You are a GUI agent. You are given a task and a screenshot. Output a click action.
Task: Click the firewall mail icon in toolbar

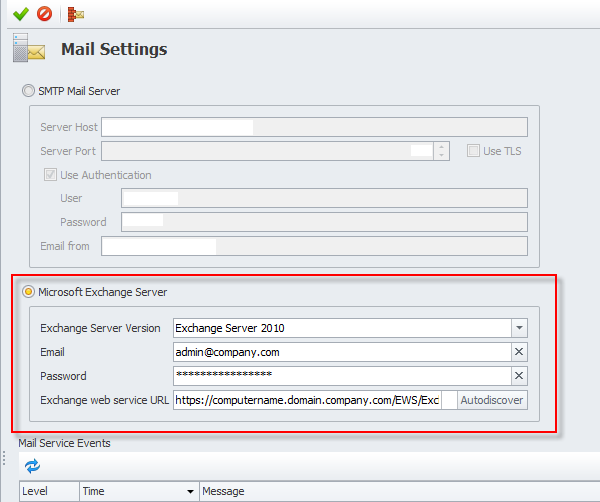click(x=76, y=14)
